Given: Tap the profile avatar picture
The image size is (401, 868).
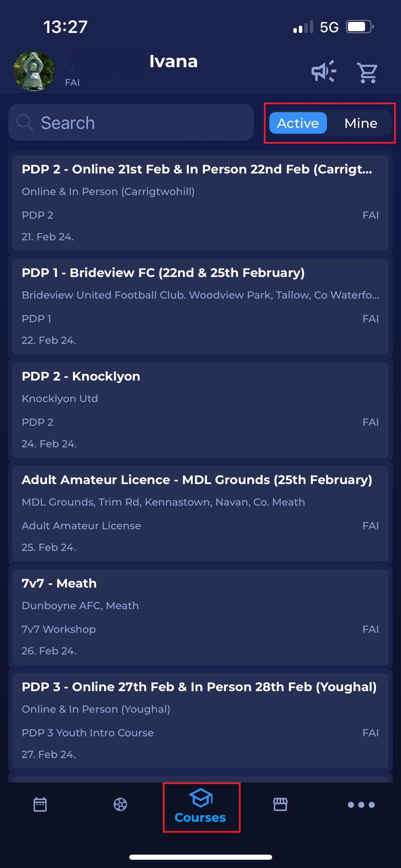Looking at the screenshot, I should pyautogui.click(x=34, y=71).
